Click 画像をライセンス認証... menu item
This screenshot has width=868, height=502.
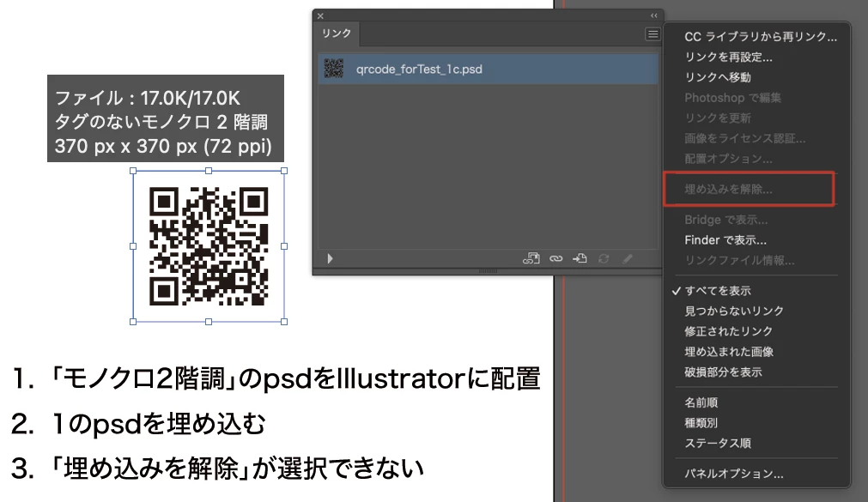tap(744, 138)
